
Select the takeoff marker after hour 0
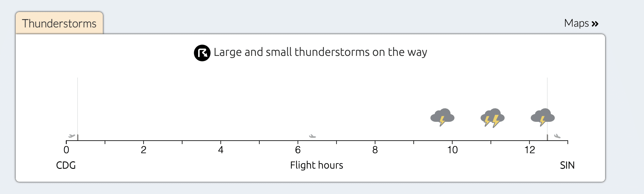point(78,137)
